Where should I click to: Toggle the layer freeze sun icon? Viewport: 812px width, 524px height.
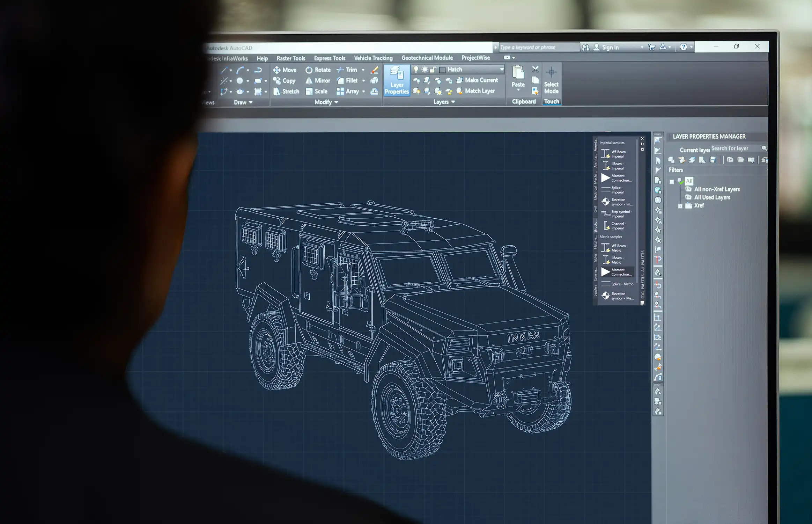coord(425,70)
